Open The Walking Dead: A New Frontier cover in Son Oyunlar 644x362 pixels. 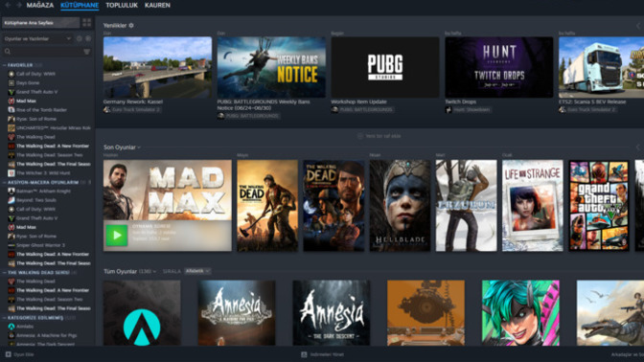[333, 205]
